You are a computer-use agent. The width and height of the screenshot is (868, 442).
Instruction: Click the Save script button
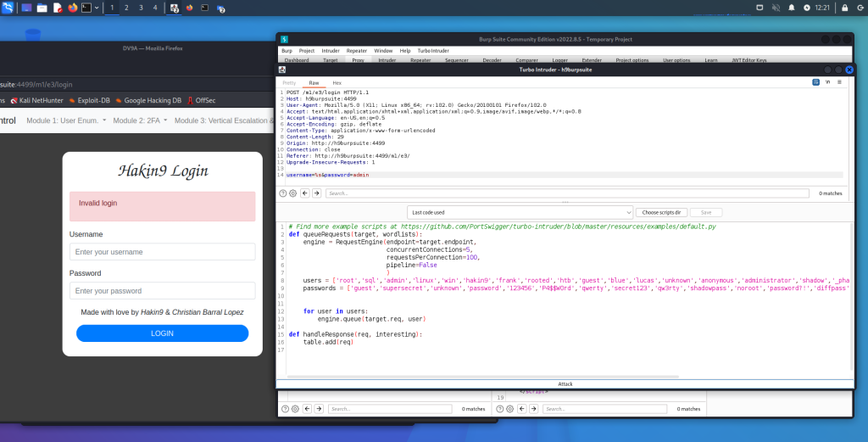click(x=706, y=212)
